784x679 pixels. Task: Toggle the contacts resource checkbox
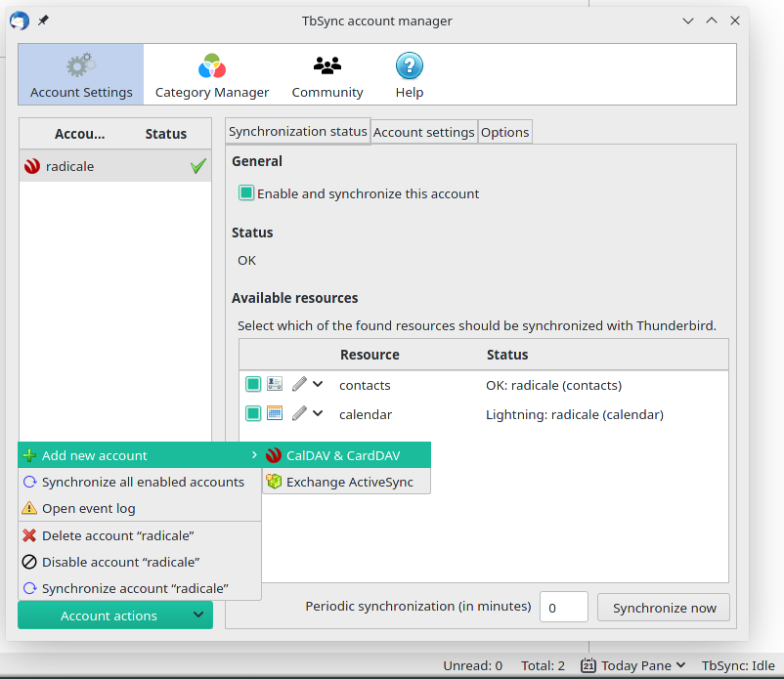pyautogui.click(x=253, y=384)
